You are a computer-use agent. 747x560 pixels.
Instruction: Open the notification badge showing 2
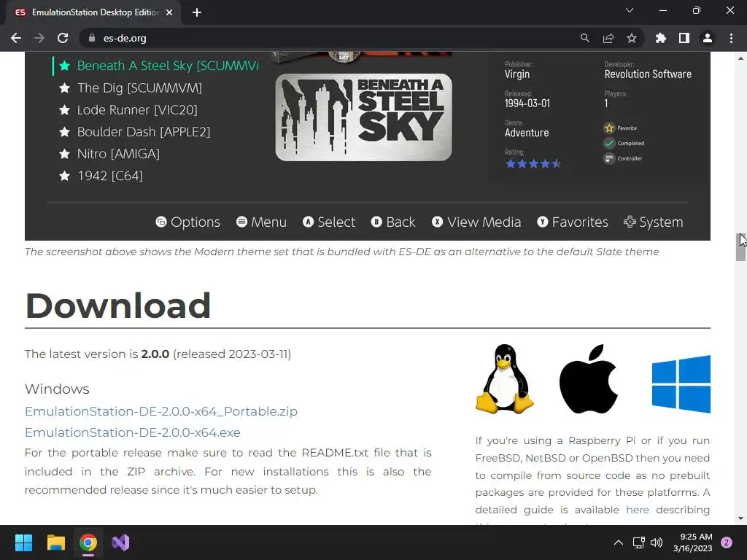pos(727,542)
